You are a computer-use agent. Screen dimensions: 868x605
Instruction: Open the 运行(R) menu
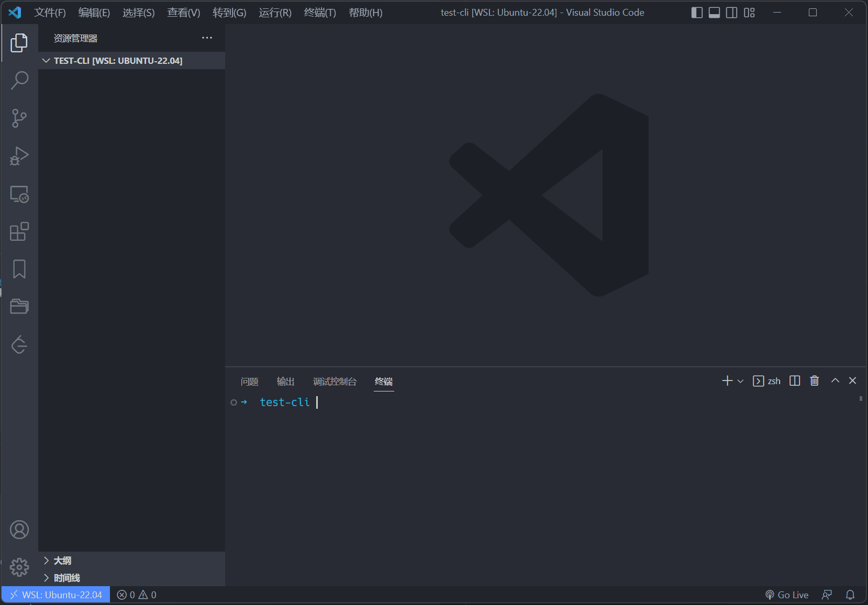[275, 13]
